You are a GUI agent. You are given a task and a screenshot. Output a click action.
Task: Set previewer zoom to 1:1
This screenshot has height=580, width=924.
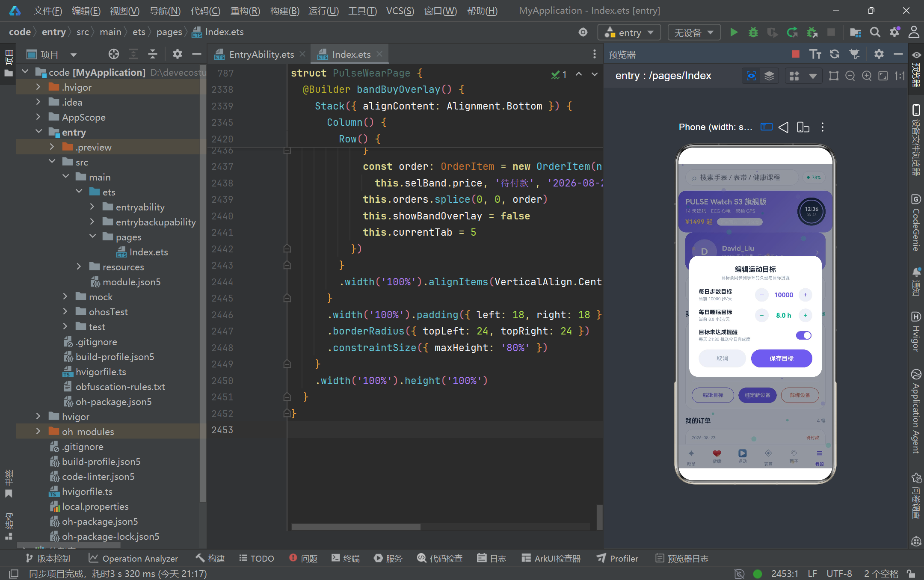tap(899, 76)
